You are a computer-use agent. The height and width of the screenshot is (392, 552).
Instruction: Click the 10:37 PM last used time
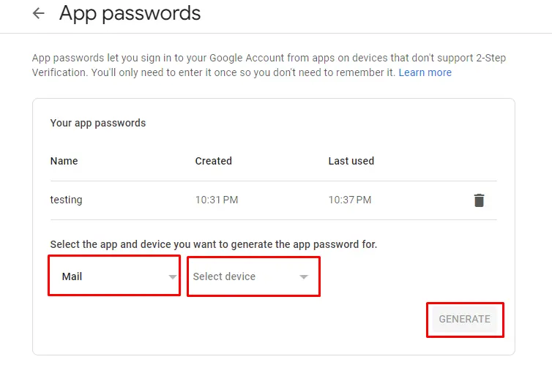click(x=349, y=200)
